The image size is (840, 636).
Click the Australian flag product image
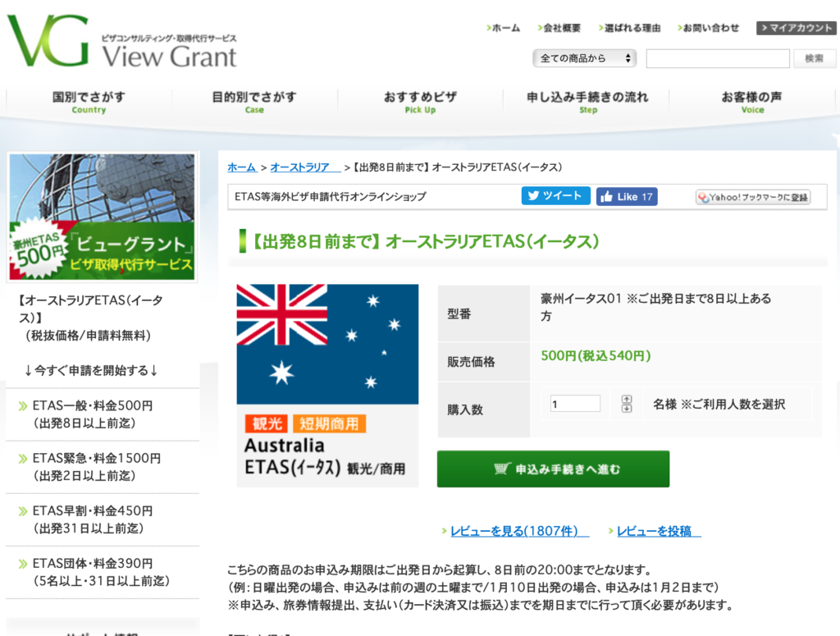click(x=327, y=385)
